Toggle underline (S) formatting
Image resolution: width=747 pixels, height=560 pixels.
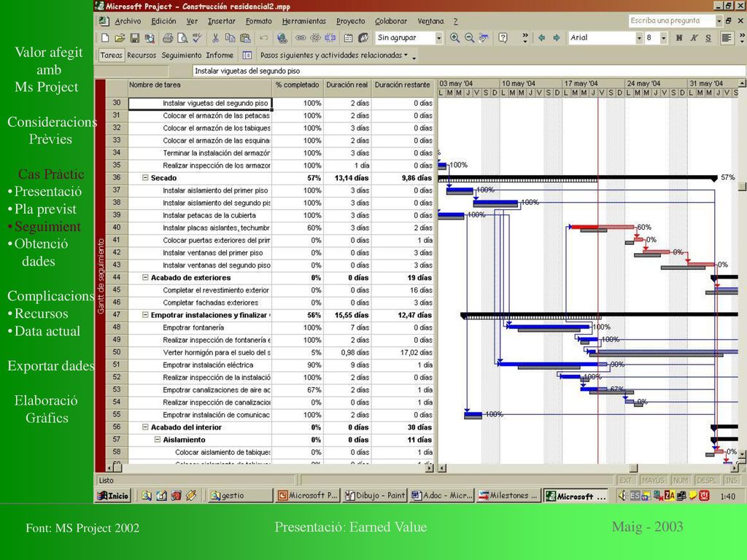[x=708, y=38]
